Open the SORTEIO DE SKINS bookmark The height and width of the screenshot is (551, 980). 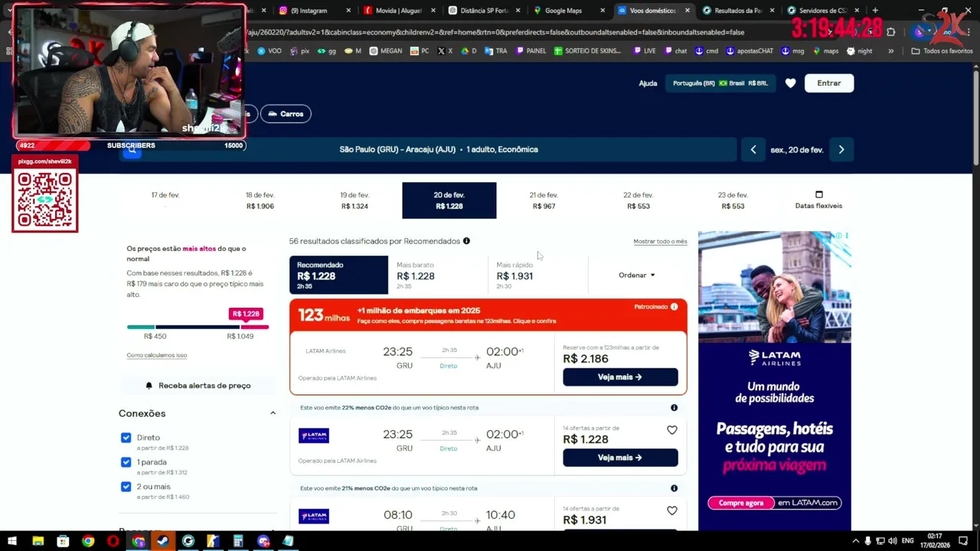pos(586,51)
